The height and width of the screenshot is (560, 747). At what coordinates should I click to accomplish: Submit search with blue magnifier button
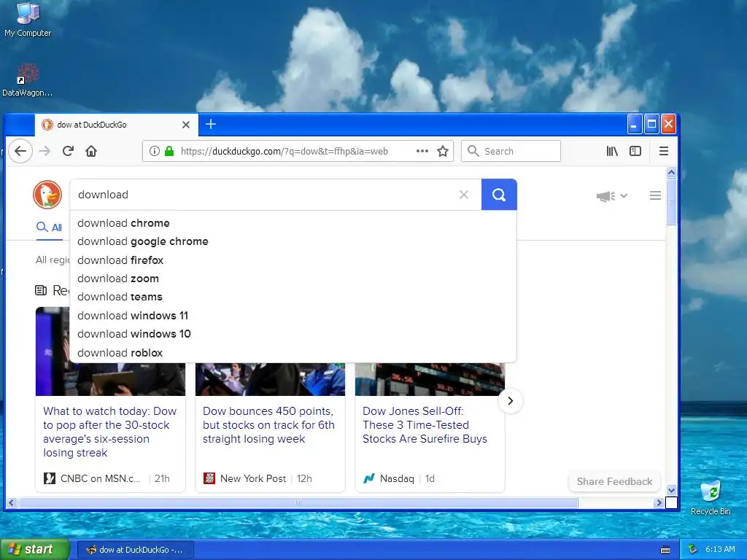499,194
